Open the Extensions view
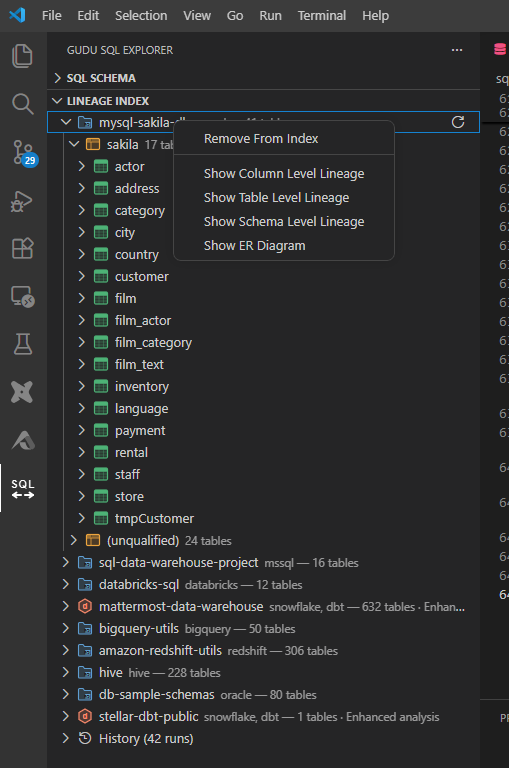509x768 pixels. click(23, 248)
